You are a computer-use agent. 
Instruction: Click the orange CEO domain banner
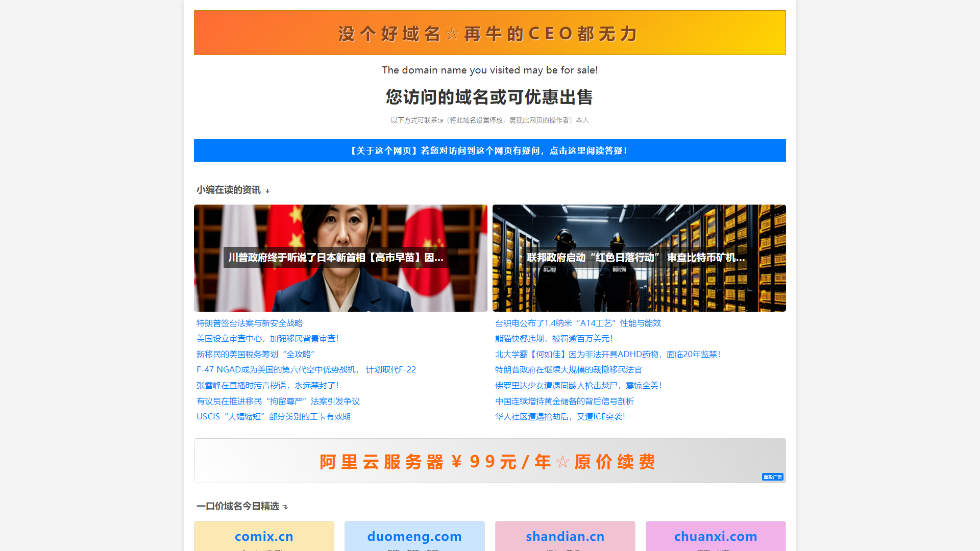489,33
